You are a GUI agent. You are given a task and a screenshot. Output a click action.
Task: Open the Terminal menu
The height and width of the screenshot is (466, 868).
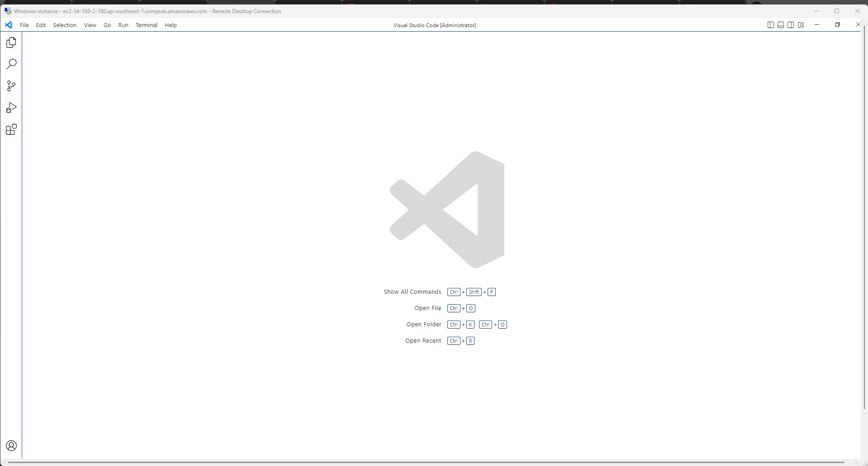tap(147, 25)
